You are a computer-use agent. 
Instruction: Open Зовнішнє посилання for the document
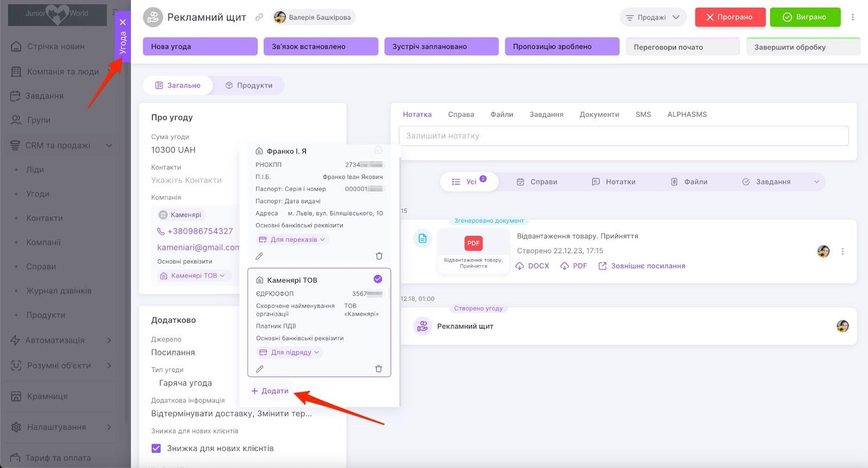tap(642, 266)
